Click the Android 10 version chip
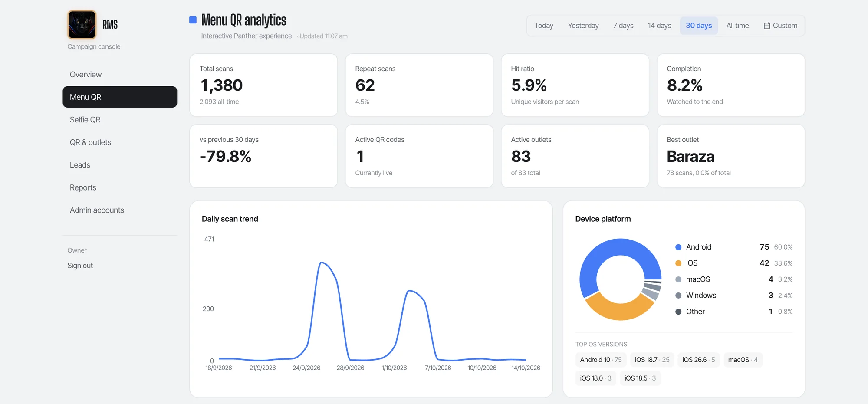The image size is (868, 404). [601, 360]
